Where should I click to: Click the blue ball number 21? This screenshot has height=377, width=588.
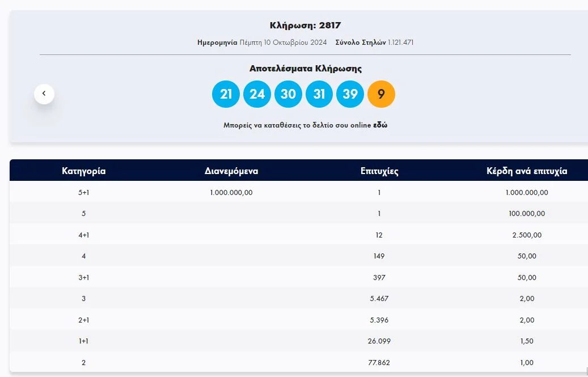226,94
